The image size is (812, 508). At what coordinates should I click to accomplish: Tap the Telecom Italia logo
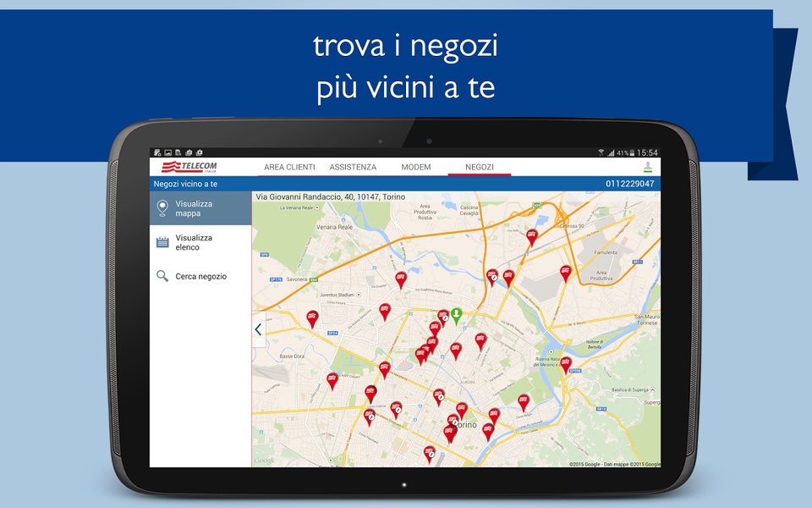[x=189, y=167]
